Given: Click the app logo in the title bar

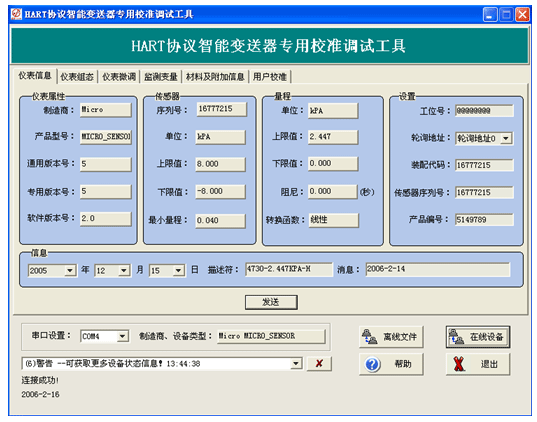Looking at the screenshot, I should coord(16,14).
